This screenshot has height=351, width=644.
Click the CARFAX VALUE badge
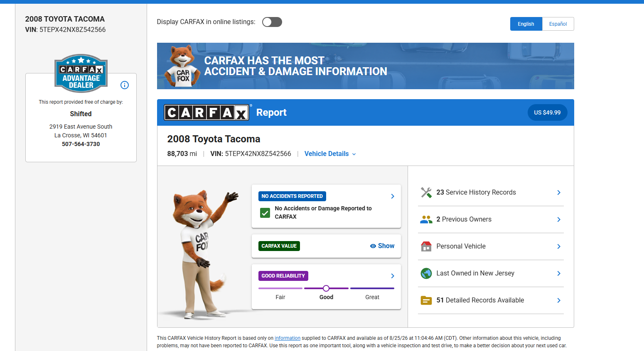279,246
